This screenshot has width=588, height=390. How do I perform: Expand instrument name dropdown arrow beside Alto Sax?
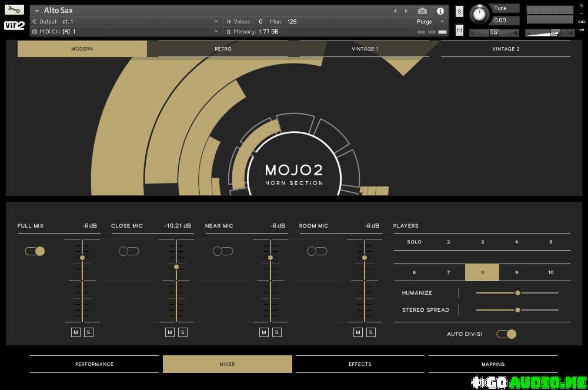[x=36, y=11]
